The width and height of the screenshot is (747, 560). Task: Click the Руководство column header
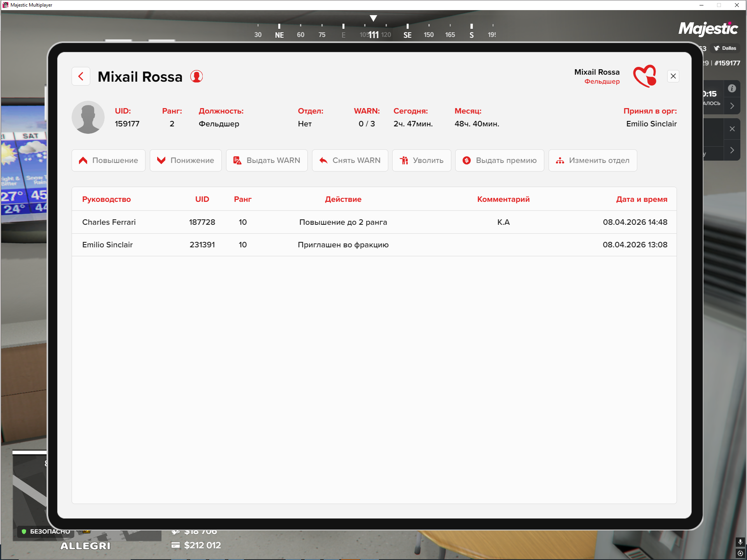click(x=106, y=199)
